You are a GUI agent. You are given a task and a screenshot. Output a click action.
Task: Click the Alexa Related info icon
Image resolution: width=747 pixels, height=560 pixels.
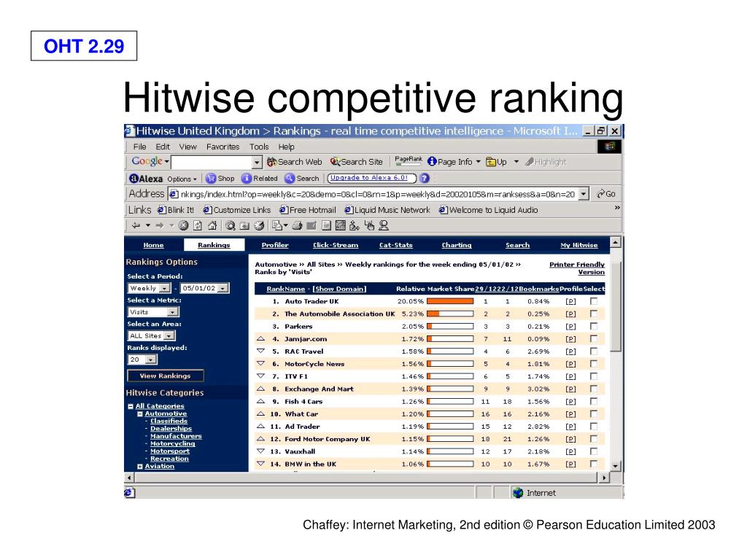pyautogui.click(x=247, y=179)
